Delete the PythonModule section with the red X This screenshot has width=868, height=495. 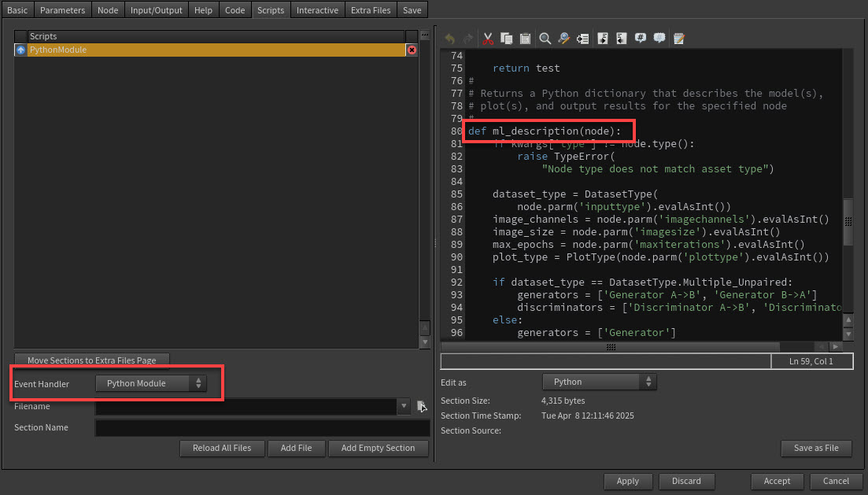(x=412, y=50)
